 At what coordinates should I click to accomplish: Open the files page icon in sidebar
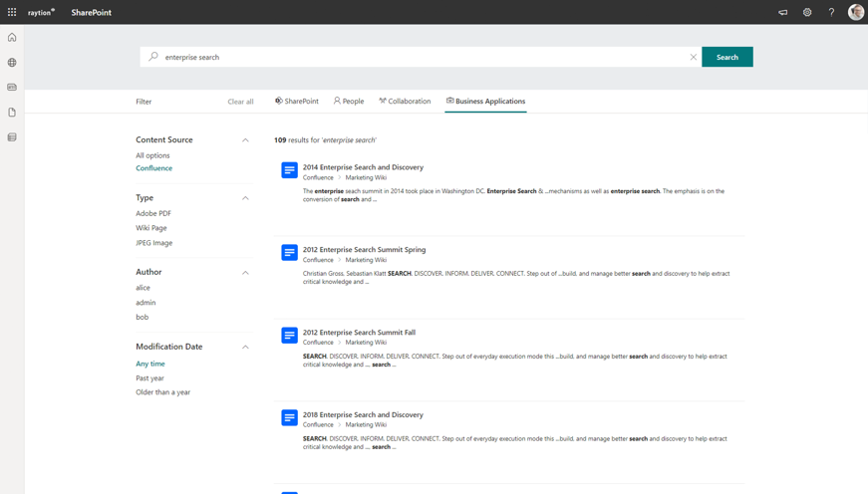[12, 113]
